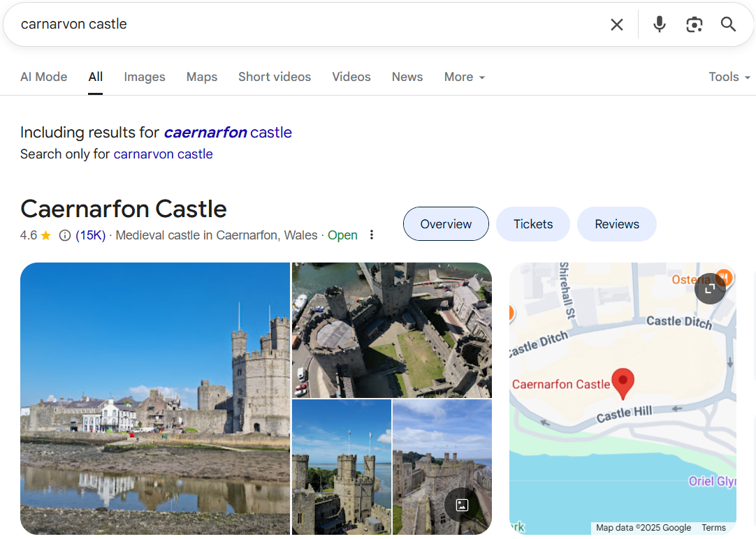Open the photo gallery icon overlay
The height and width of the screenshot is (539, 756).
pos(461,505)
